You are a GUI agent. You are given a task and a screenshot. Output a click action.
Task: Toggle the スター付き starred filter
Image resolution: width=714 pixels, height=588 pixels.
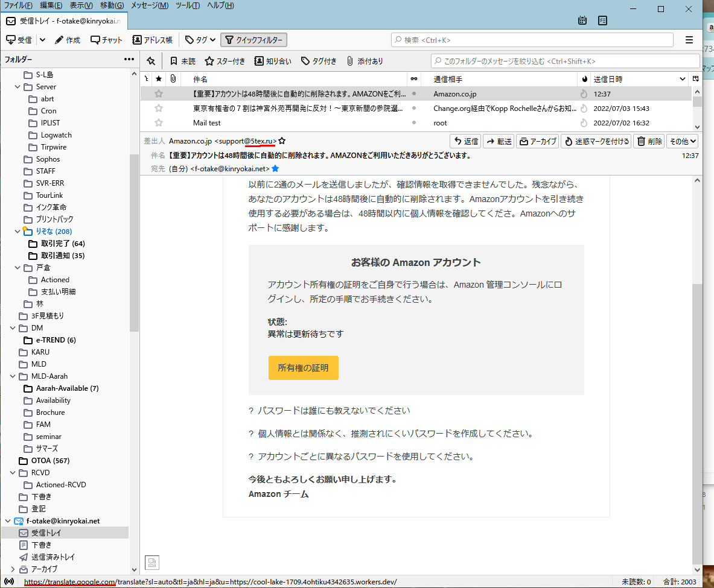225,61
